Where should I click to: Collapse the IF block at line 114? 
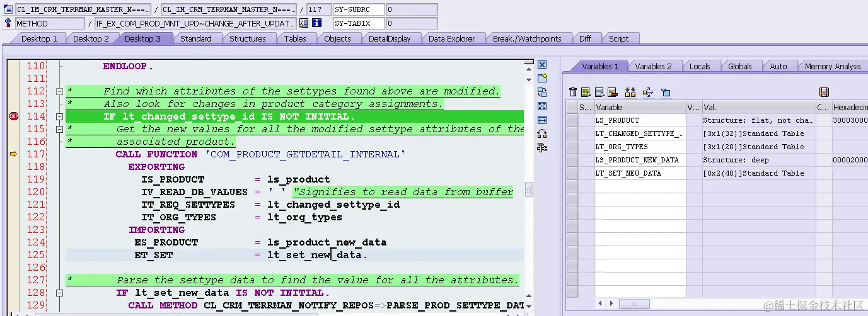coord(60,116)
